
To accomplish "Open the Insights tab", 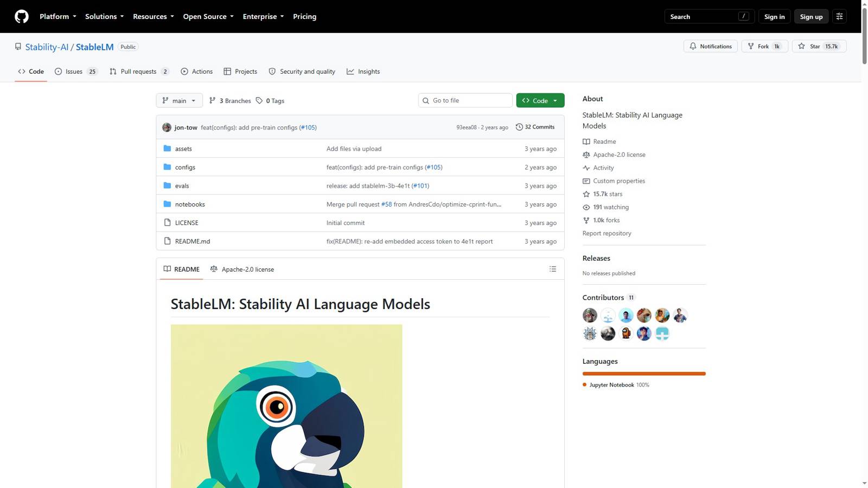I will click(363, 72).
